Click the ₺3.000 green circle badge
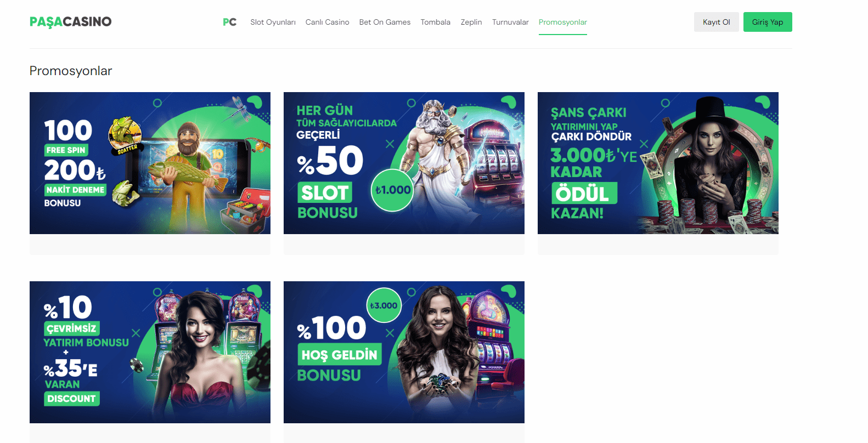 point(384,305)
